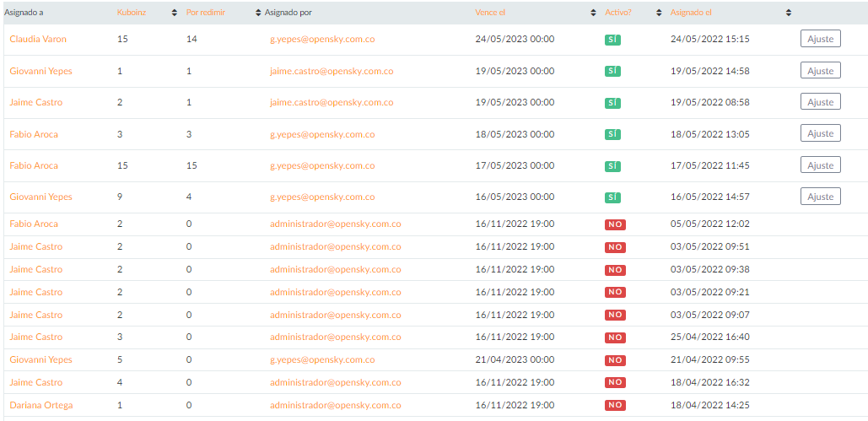Click the Asignado a column header
Screen dimensions: 868x421
pyautogui.click(x=24, y=12)
